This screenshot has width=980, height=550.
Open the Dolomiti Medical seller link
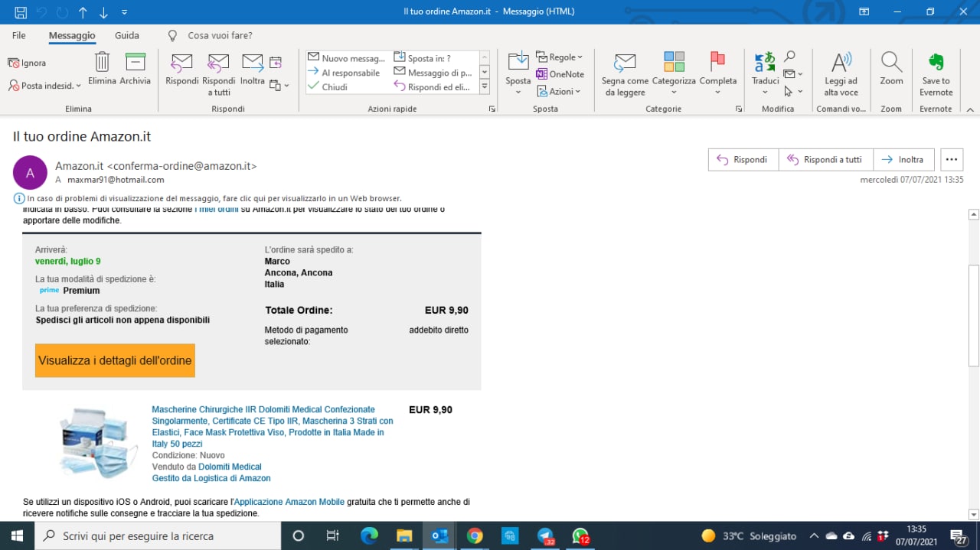click(x=230, y=467)
